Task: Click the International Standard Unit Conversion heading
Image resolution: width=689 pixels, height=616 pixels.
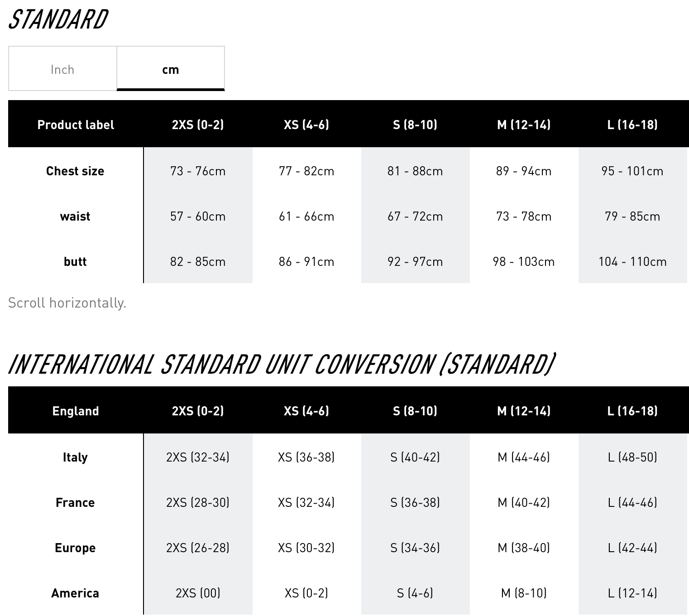Action: pyautogui.click(x=282, y=364)
